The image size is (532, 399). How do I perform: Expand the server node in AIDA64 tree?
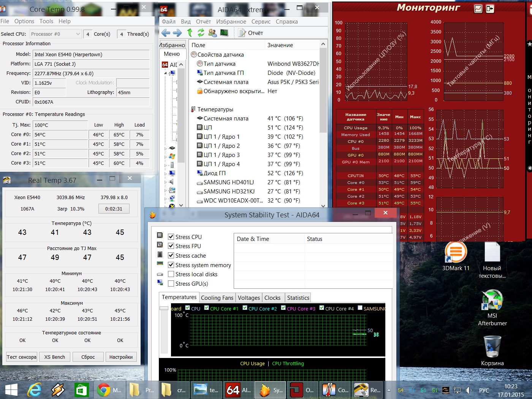coord(165,165)
